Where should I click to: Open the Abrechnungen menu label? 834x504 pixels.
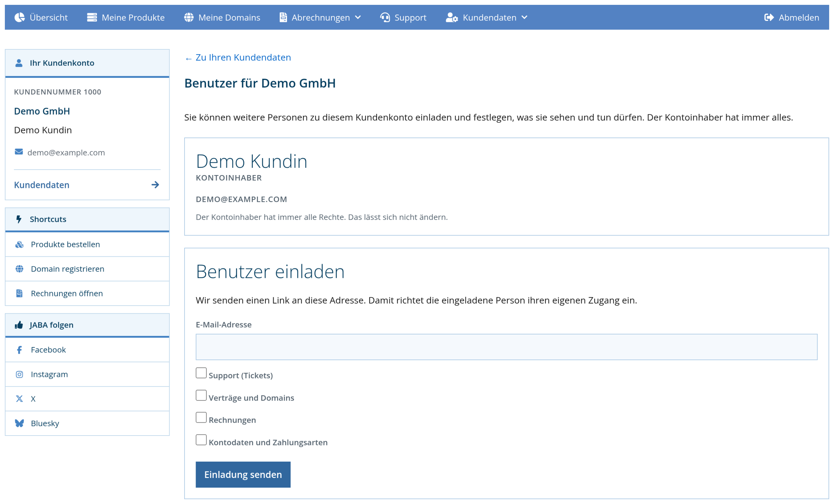click(321, 17)
